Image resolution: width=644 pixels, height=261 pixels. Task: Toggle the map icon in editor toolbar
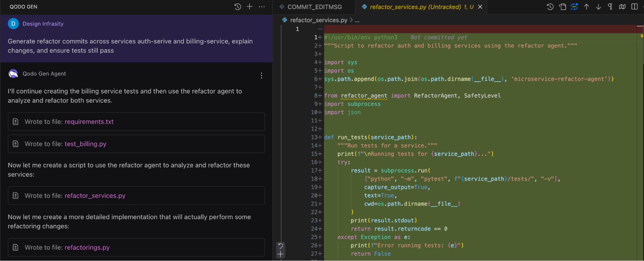pos(622,7)
